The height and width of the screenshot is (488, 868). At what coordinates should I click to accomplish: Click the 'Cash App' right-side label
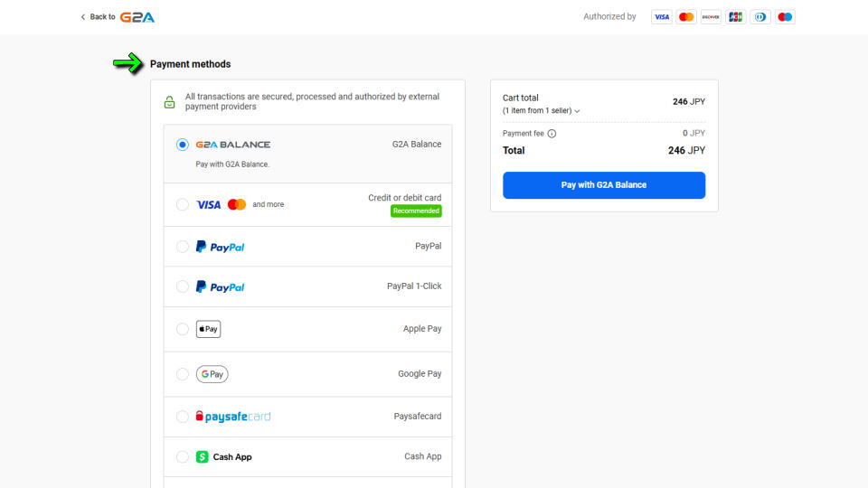click(x=423, y=456)
